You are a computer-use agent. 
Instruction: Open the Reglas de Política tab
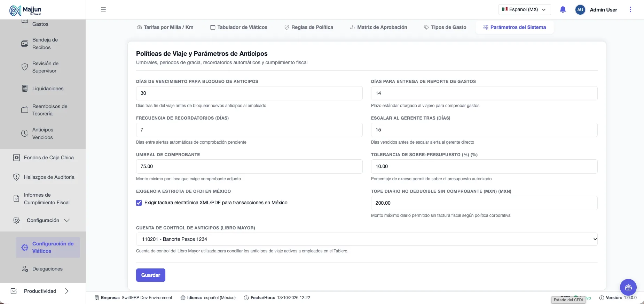click(x=309, y=27)
